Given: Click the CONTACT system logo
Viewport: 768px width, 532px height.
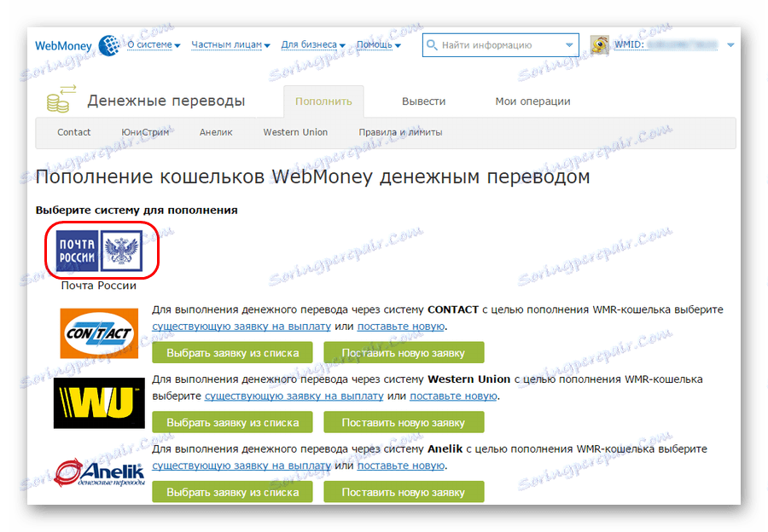Looking at the screenshot, I should click(99, 333).
